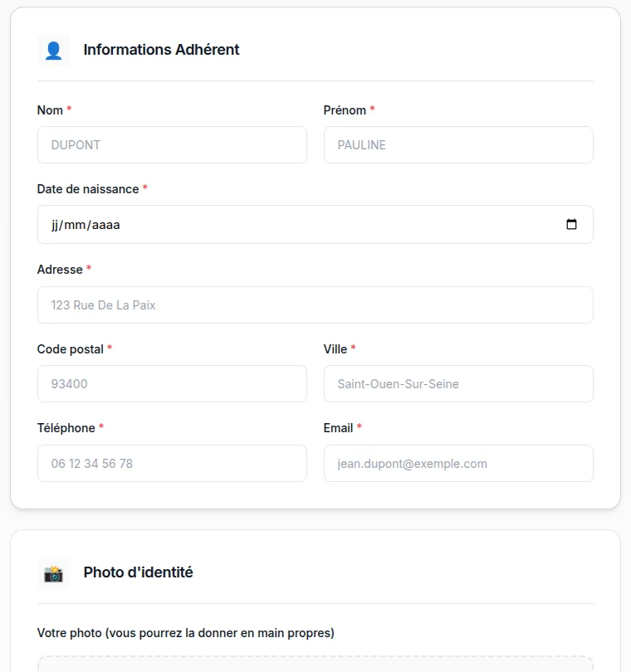Focus the Nom input field
This screenshot has height=672, width=631.
[172, 145]
